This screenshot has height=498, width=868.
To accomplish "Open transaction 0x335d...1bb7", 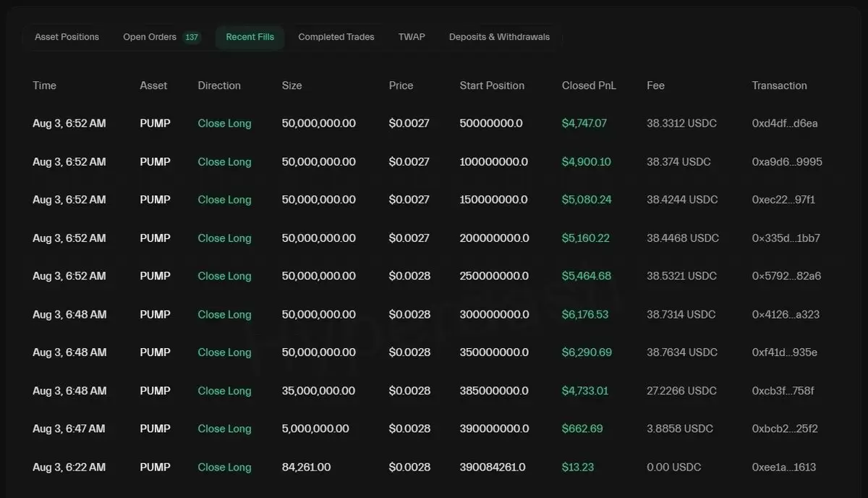I will pyautogui.click(x=786, y=238).
